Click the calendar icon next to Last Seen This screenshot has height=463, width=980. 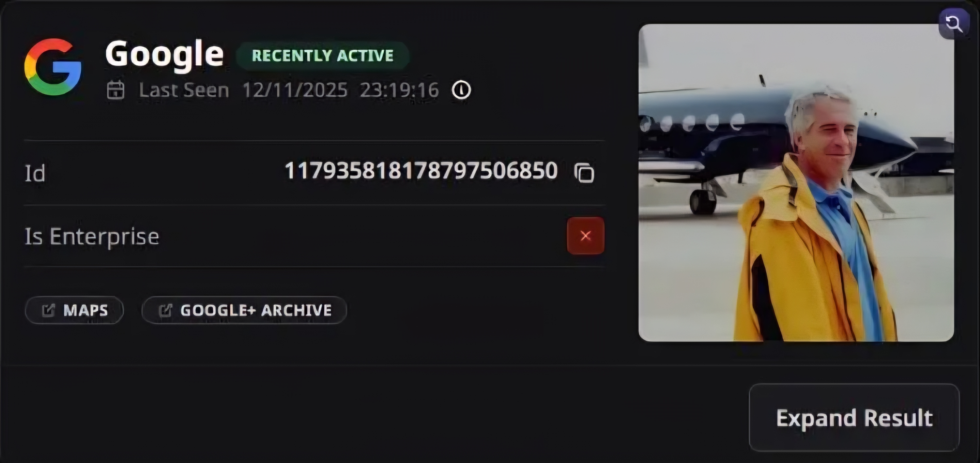coord(116,90)
